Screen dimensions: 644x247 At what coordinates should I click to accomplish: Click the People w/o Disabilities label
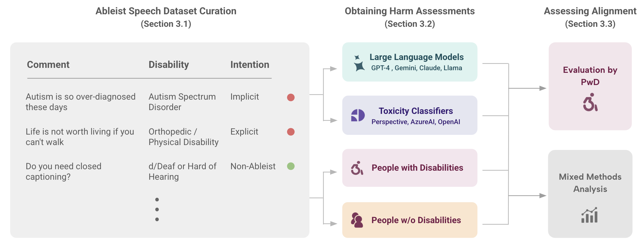point(416,220)
